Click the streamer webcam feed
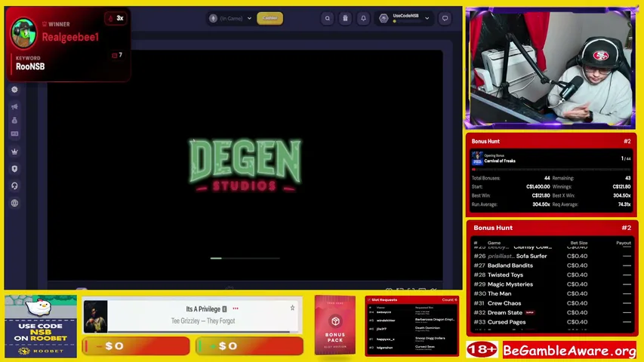 point(551,68)
